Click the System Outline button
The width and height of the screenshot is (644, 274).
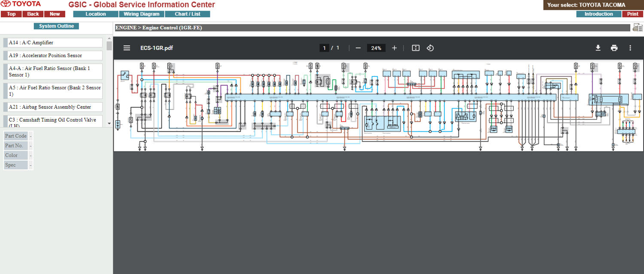[x=56, y=26]
